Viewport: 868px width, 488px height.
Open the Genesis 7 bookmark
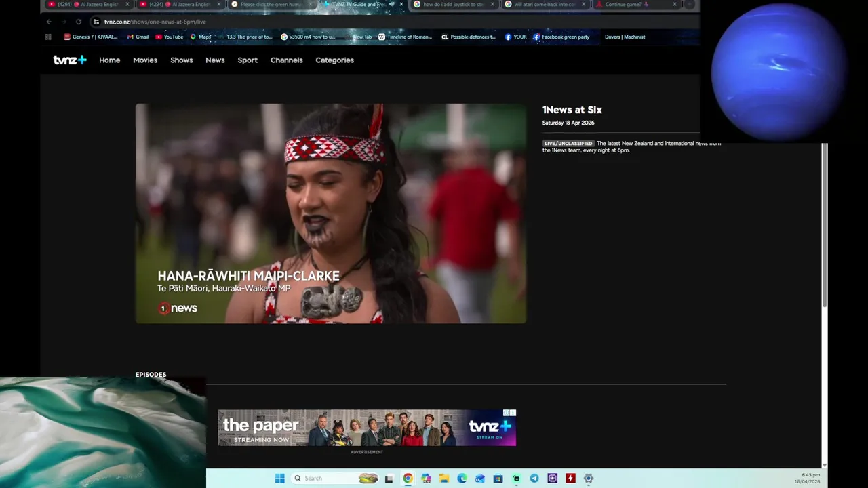[90, 37]
